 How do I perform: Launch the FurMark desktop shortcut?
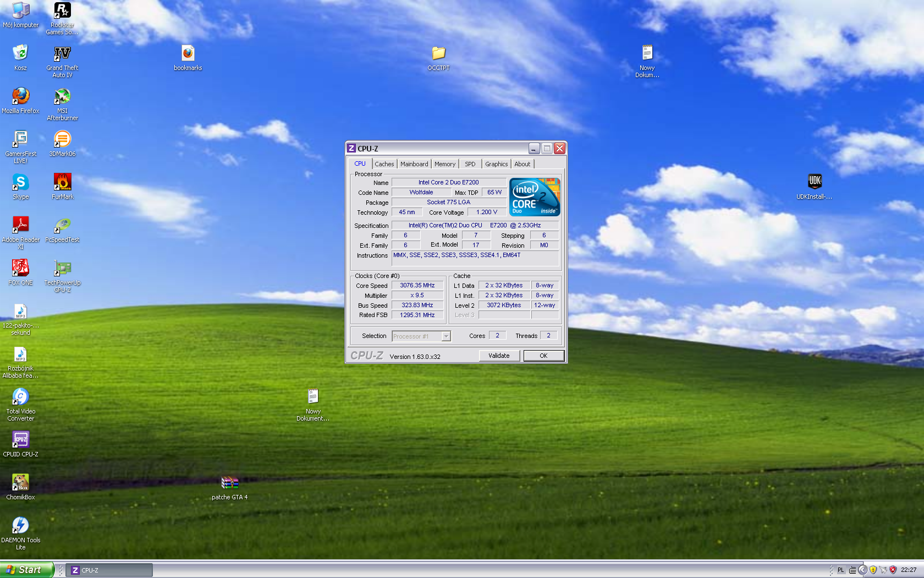tap(62, 186)
